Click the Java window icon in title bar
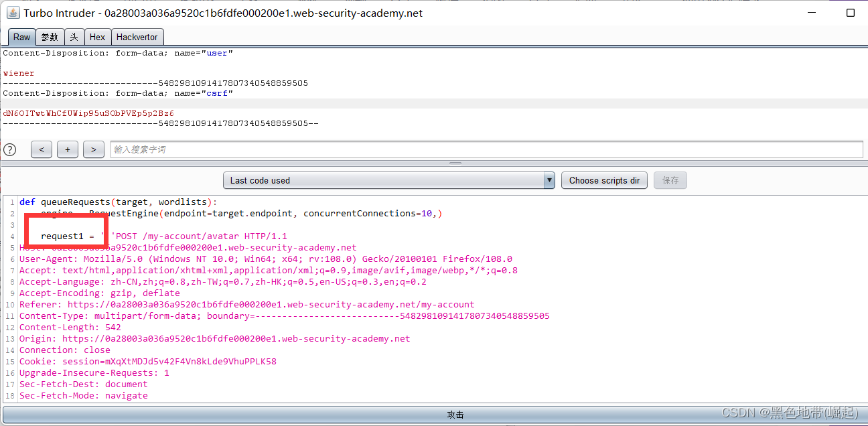 tap(13, 13)
